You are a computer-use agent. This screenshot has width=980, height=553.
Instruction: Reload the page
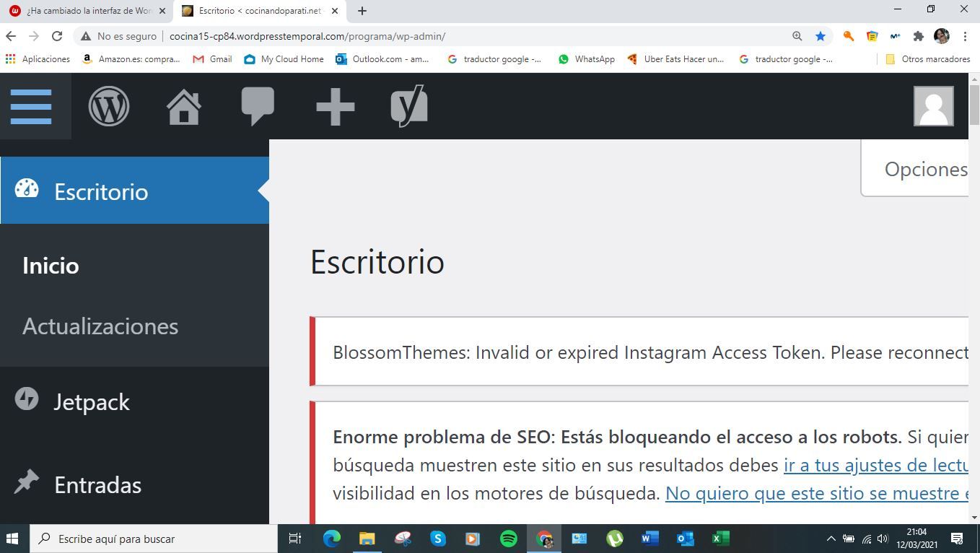click(x=57, y=36)
